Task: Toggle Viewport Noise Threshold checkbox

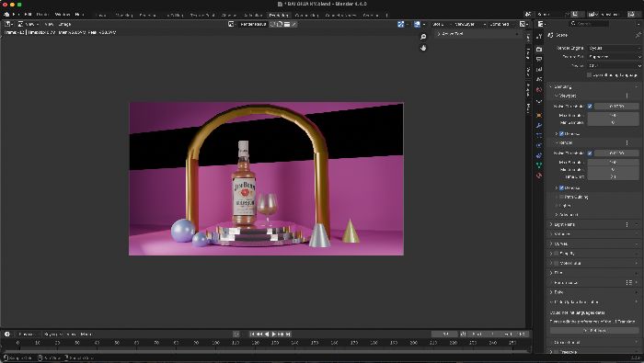Action: pyautogui.click(x=590, y=107)
